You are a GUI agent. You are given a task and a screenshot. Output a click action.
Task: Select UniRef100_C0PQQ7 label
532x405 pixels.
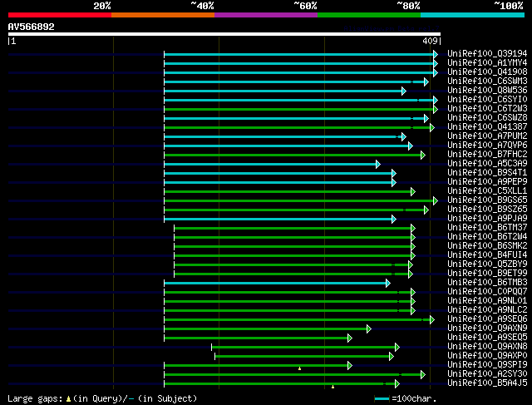point(487,292)
